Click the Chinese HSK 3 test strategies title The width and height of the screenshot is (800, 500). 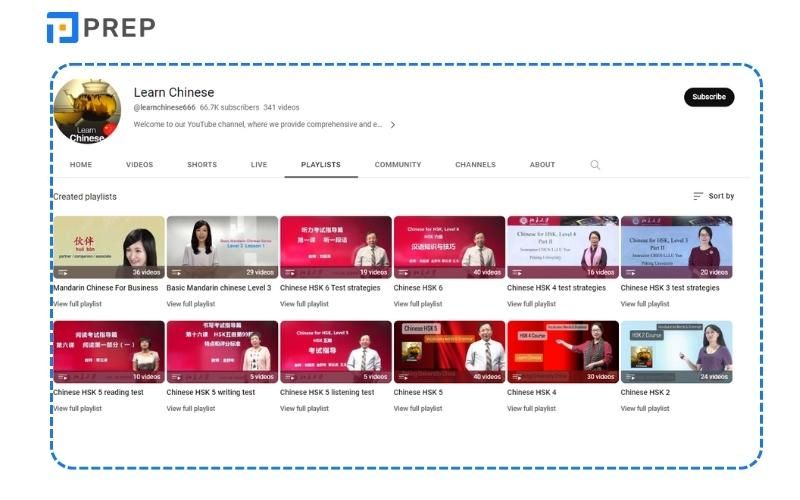pyautogui.click(x=670, y=288)
